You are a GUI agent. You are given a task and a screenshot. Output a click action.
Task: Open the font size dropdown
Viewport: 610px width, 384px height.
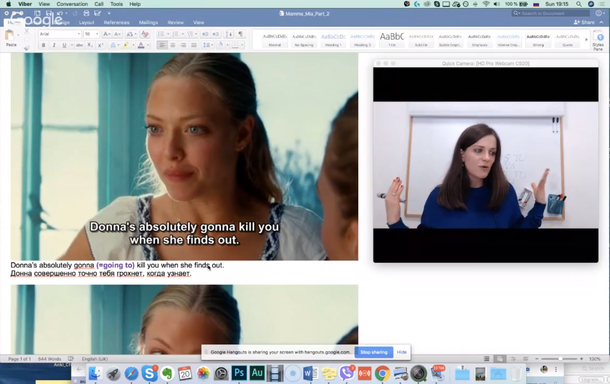tap(91, 34)
